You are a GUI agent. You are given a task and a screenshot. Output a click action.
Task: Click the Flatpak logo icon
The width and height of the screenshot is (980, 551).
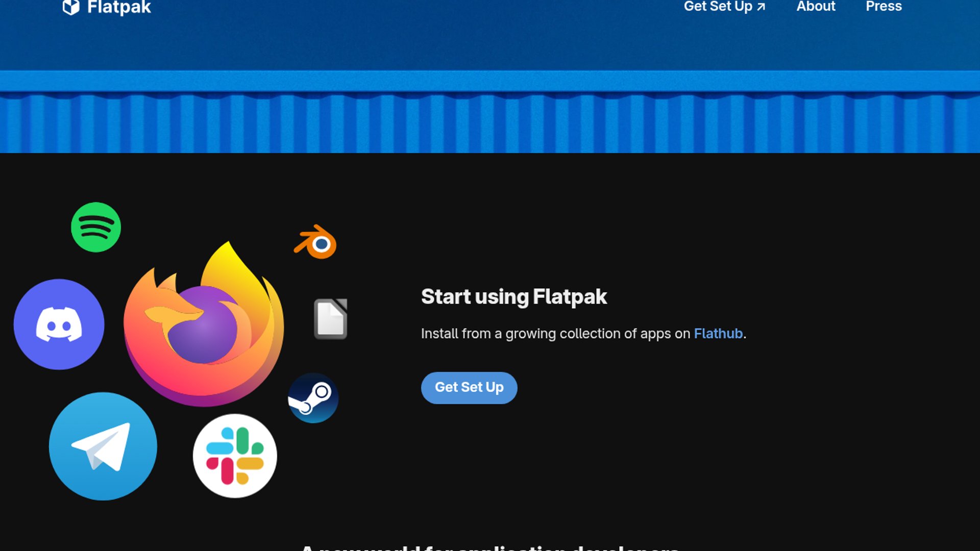point(71,7)
